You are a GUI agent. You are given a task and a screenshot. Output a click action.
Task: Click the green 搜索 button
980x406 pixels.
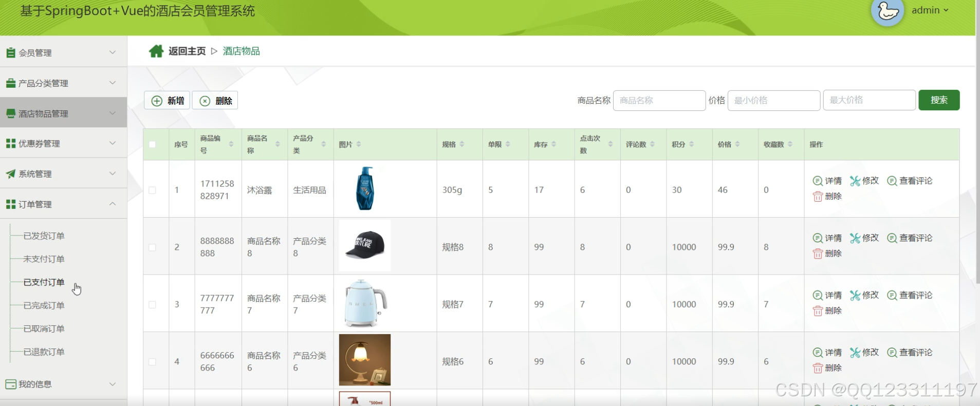tap(939, 100)
